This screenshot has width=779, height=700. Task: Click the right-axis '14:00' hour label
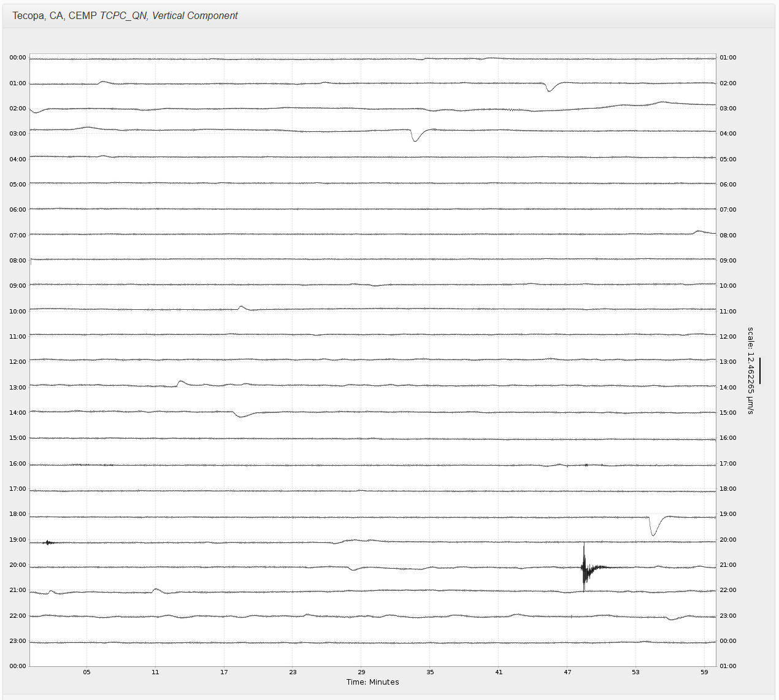click(x=728, y=388)
